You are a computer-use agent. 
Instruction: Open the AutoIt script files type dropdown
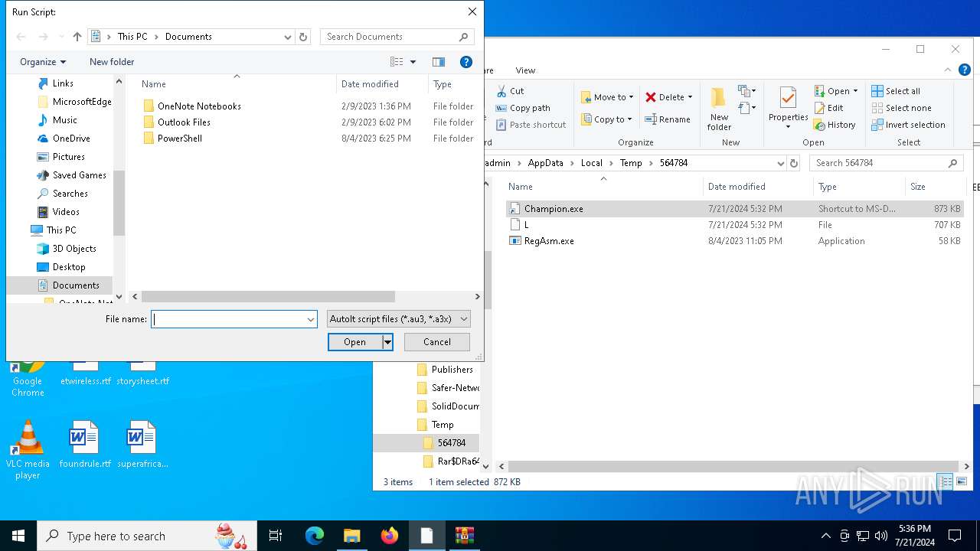pyautogui.click(x=398, y=319)
